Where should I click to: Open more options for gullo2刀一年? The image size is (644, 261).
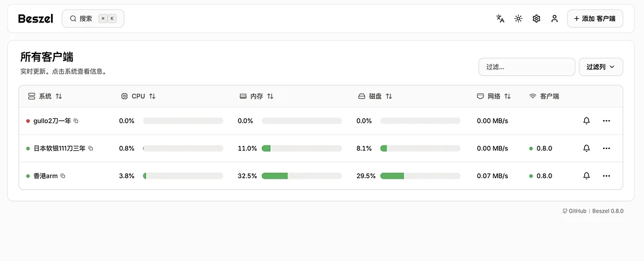click(606, 121)
